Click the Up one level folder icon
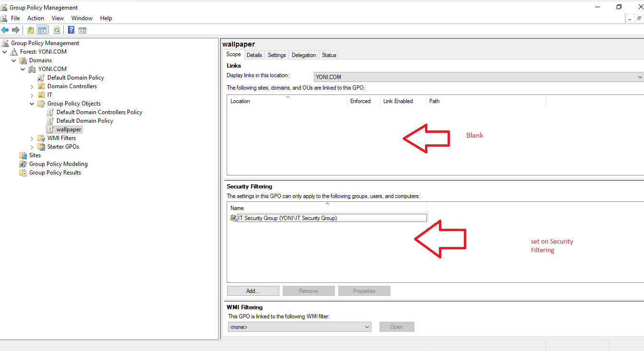 (x=31, y=30)
